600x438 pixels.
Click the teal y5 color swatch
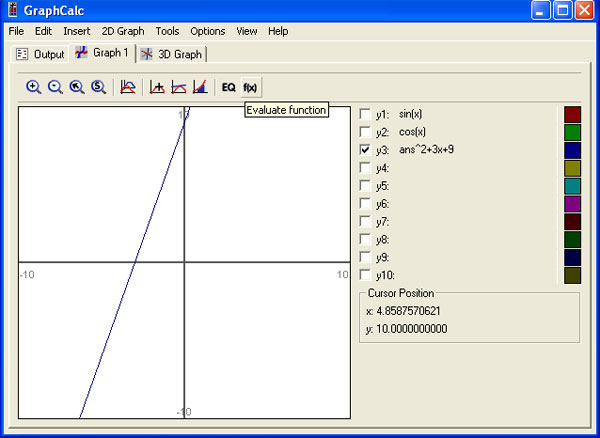[572, 186]
